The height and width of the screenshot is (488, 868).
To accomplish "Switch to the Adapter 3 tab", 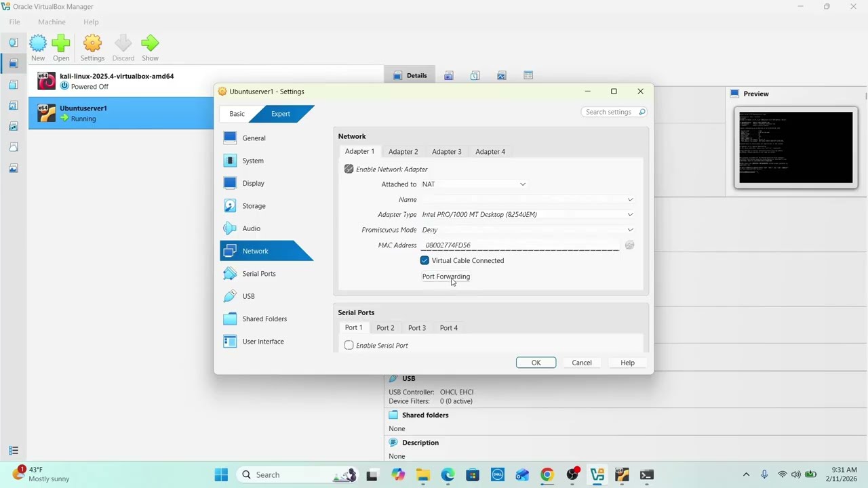I will pos(446,152).
